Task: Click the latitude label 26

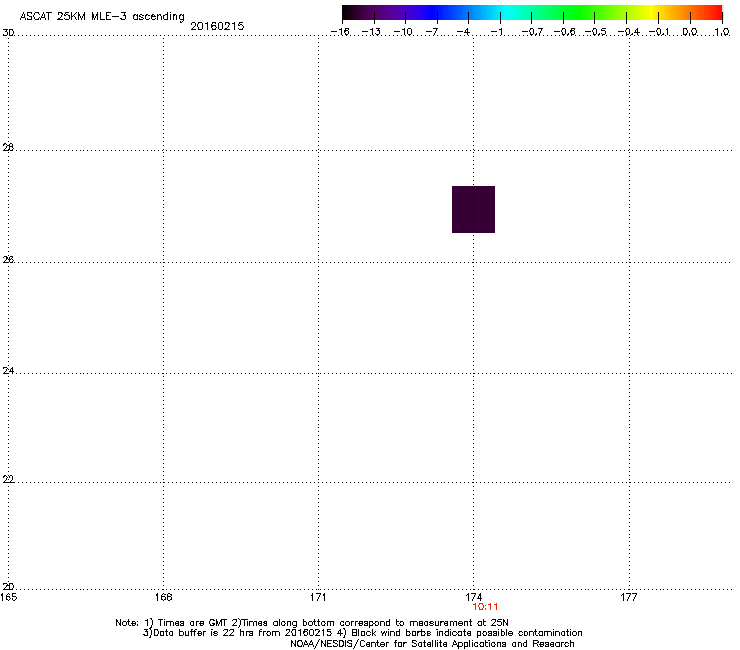Action: coord(8,260)
